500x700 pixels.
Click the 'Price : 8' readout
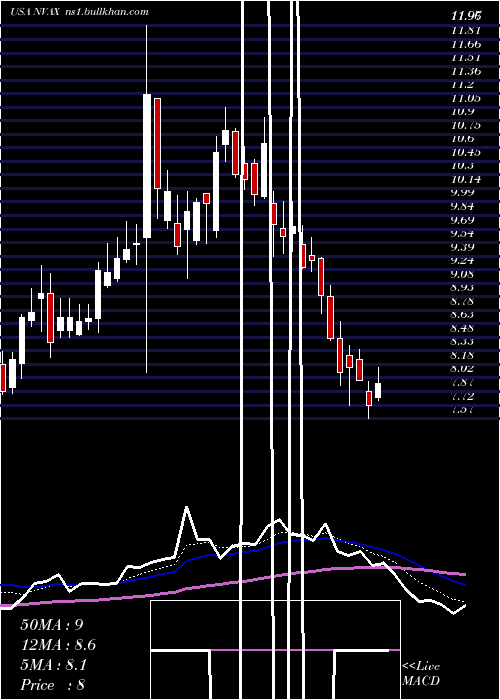[52, 685]
